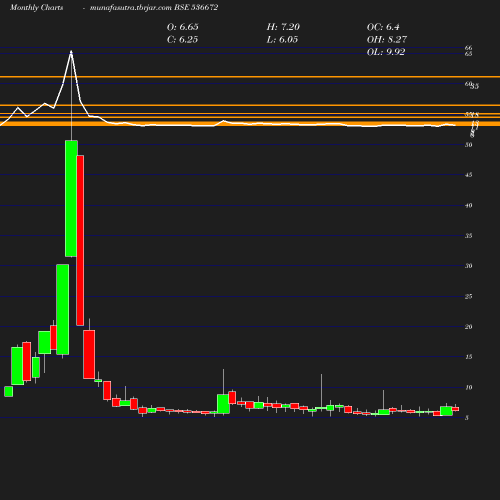Click the high value 'H: 7.20'
Image resolution: width=500 pixels, height=500 pixels.
283,27
